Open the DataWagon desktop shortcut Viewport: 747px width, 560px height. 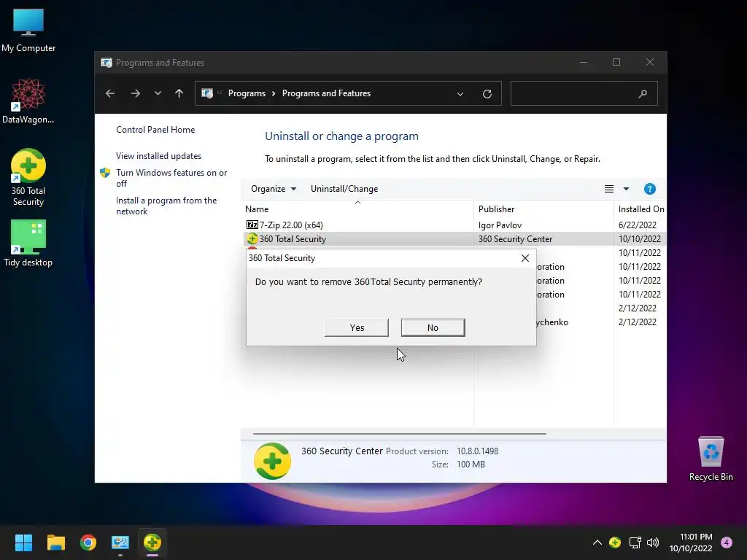pyautogui.click(x=28, y=101)
